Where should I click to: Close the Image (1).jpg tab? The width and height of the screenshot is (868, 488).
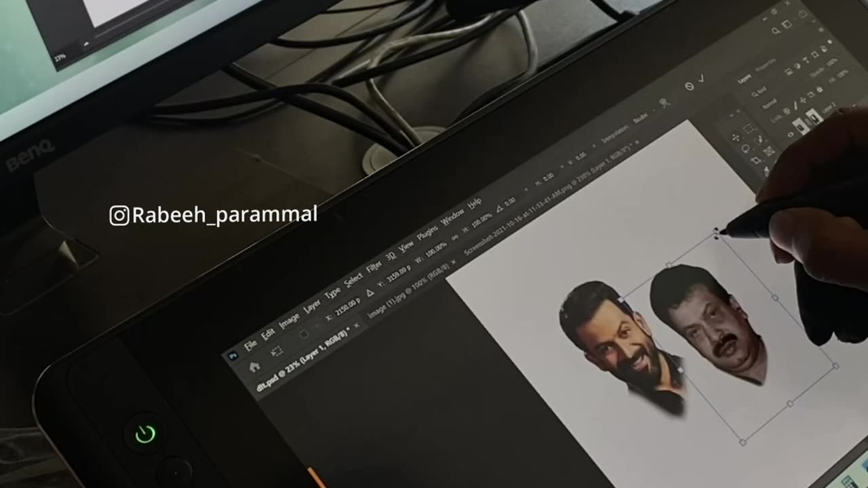coord(454,262)
